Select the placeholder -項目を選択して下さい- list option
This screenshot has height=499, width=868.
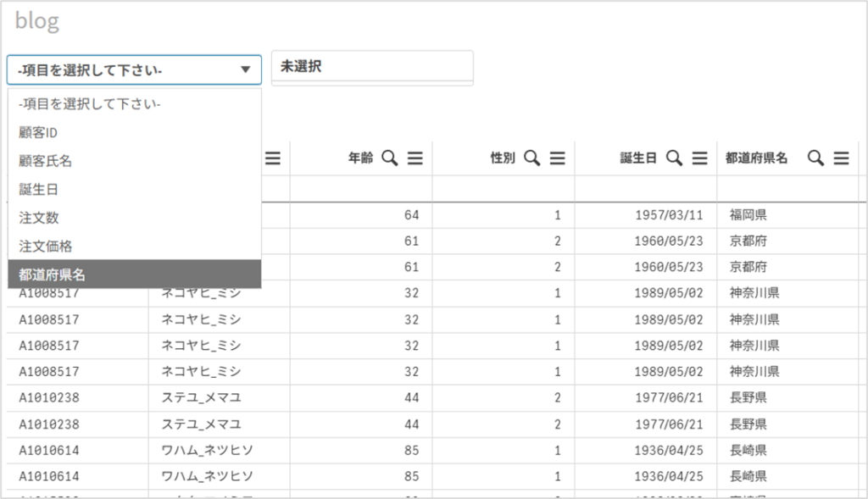coord(89,103)
